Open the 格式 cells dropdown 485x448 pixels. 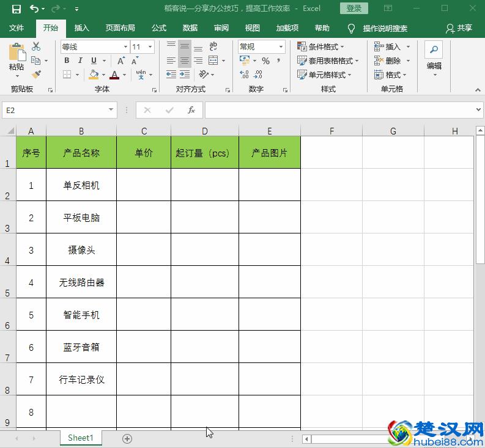[390, 75]
